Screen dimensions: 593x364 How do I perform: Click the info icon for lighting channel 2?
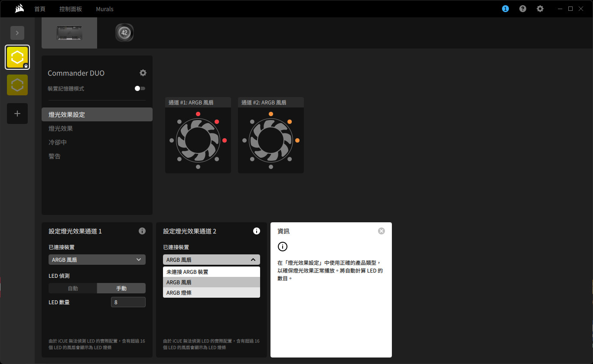[x=256, y=231]
